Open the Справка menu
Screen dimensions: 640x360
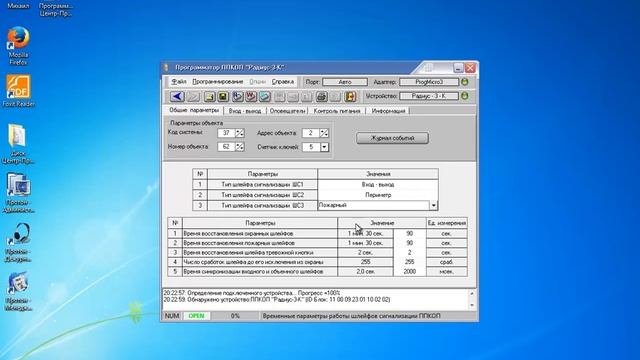[283, 82]
